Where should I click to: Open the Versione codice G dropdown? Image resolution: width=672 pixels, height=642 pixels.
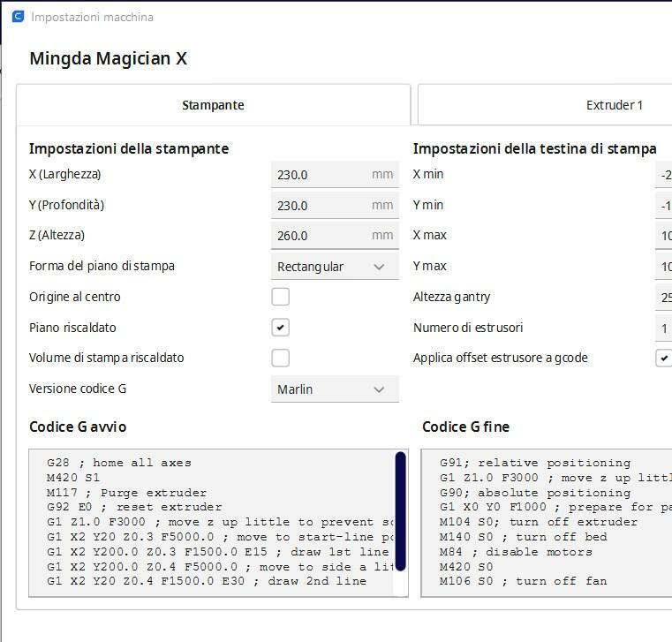click(x=335, y=389)
